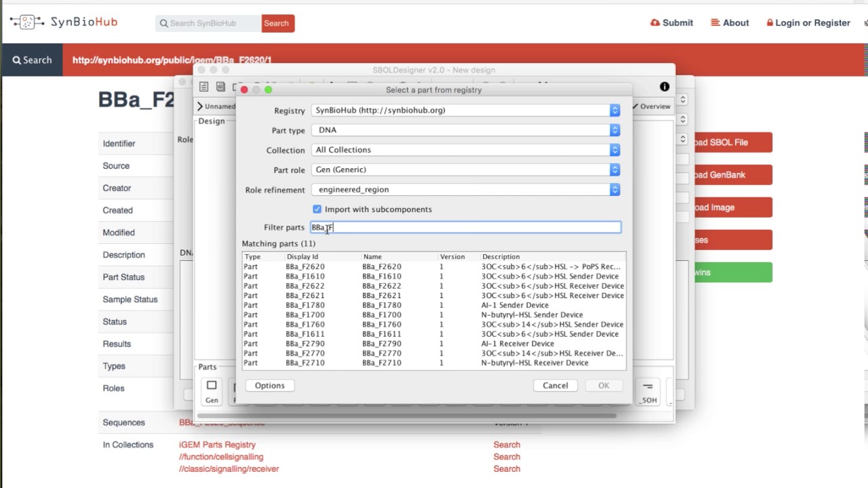Screen dimensions: 868x488
Task: Select the BBa_F2790 AI-1 Receiver Device row
Action: click(434, 344)
